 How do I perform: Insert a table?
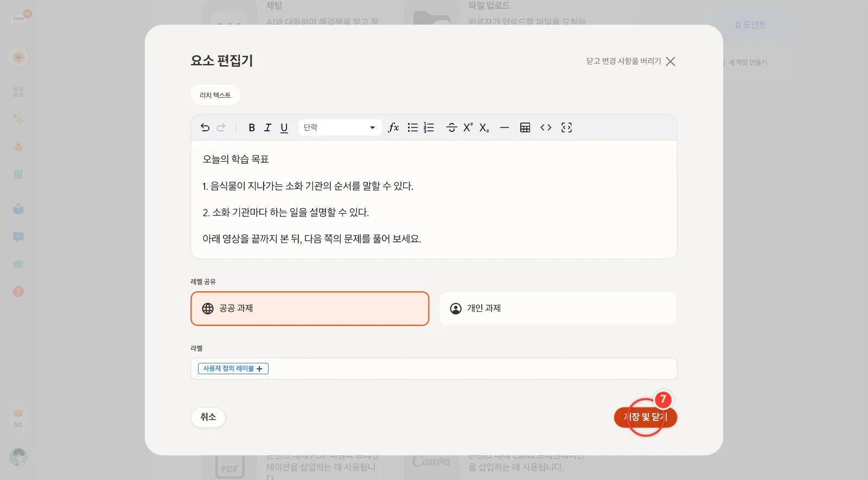click(525, 127)
